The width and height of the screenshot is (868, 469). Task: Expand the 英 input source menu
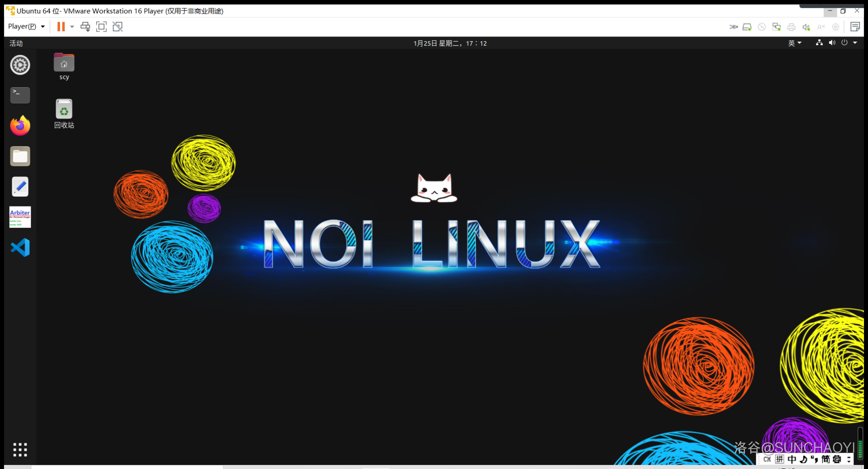(x=794, y=43)
